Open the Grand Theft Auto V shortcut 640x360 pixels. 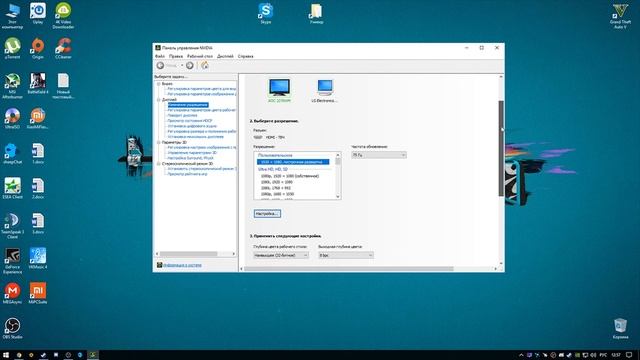click(620, 16)
